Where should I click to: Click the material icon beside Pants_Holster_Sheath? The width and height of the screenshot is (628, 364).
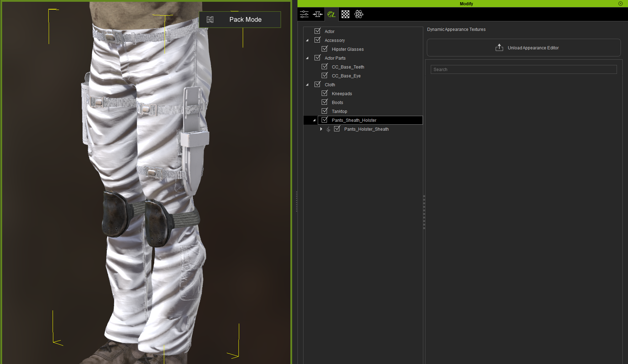328,129
